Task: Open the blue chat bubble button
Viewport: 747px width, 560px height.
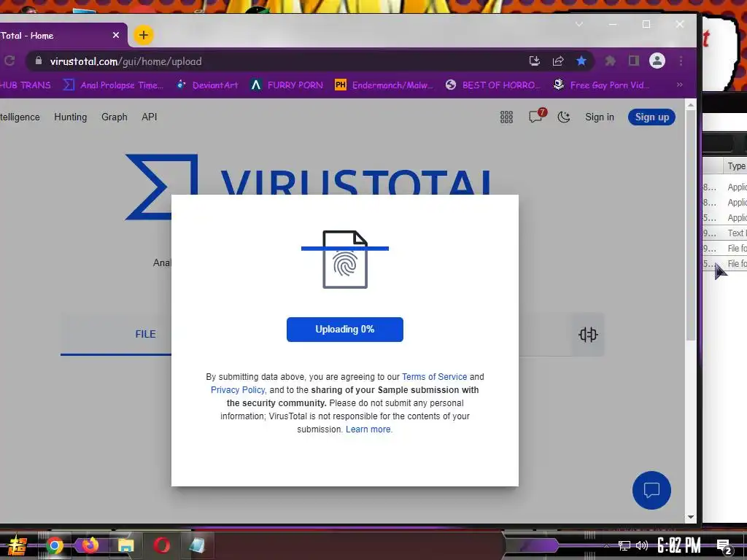Action: (x=651, y=490)
